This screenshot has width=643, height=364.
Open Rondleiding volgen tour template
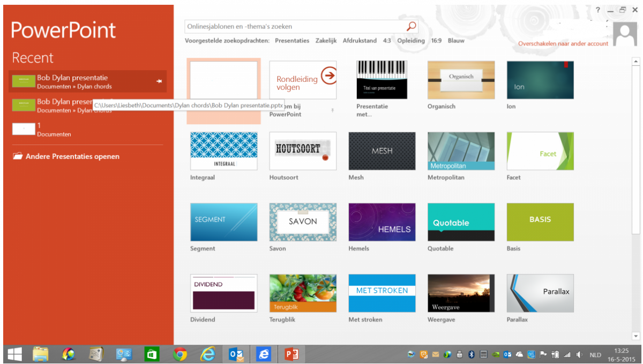point(303,80)
